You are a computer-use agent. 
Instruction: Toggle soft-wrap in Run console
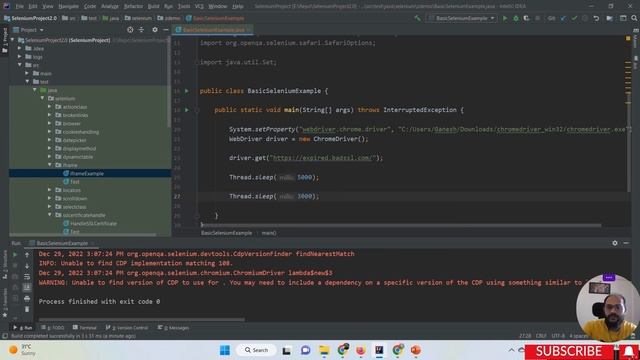pyautogui.click(x=27, y=277)
